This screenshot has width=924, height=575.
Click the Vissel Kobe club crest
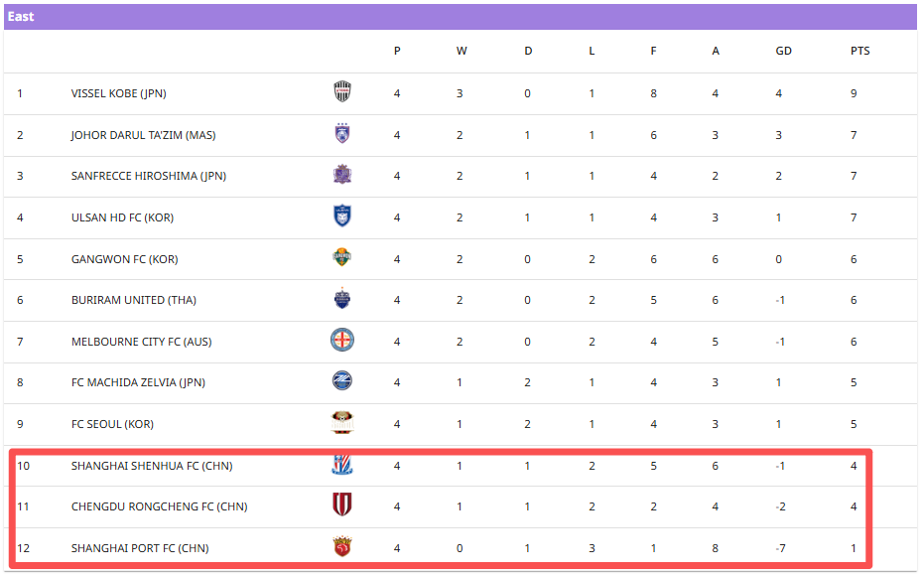tap(341, 92)
